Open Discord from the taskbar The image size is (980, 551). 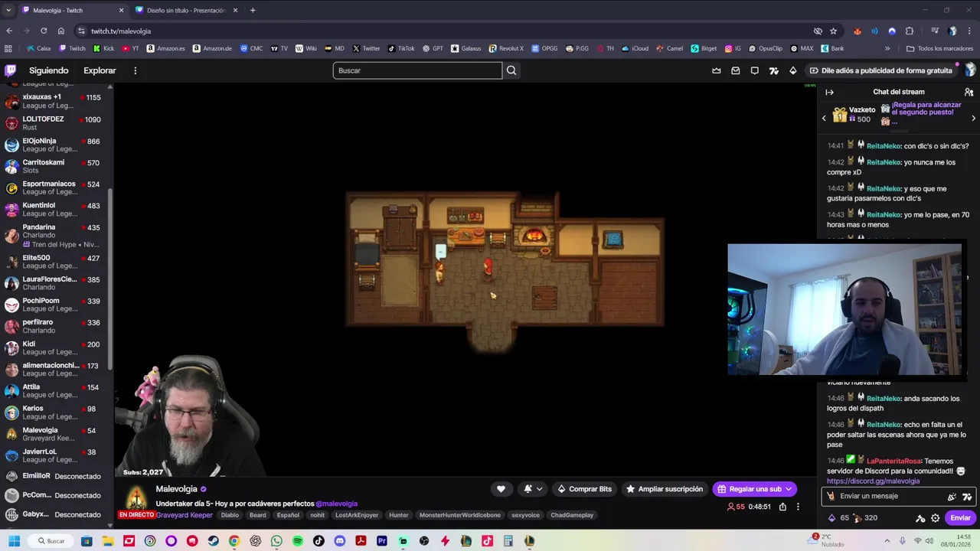coord(340,541)
